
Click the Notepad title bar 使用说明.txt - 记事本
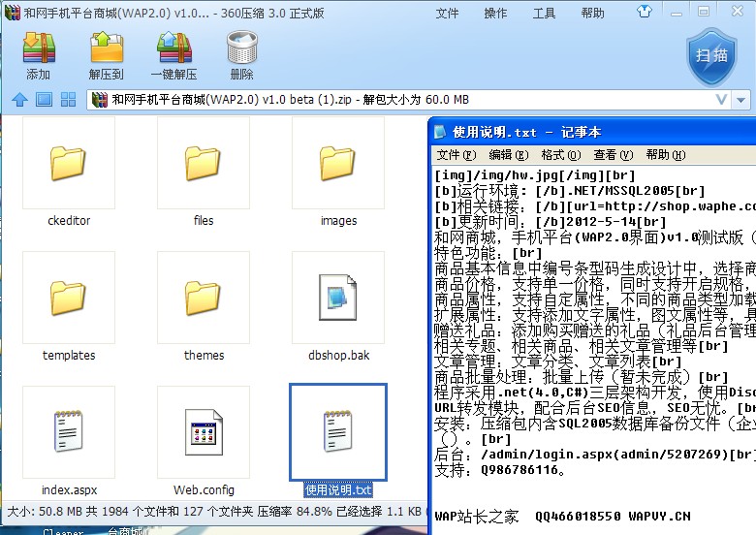click(x=592, y=132)
